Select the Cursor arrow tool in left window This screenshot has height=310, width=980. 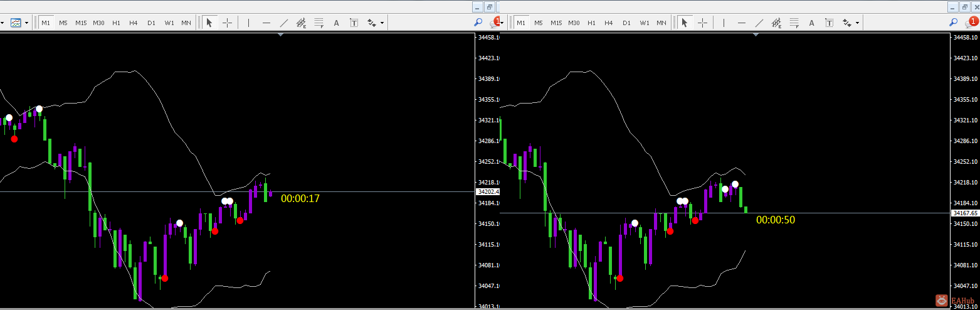point(209,23)
